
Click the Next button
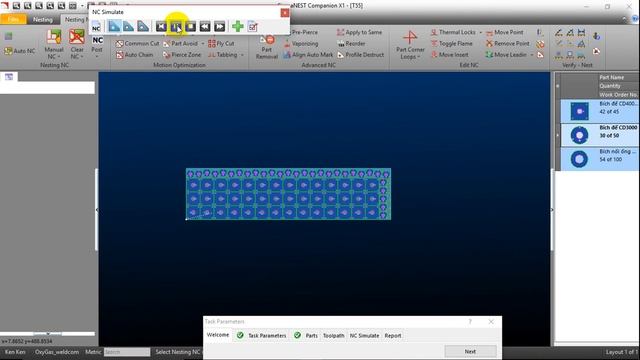[470, 351]
